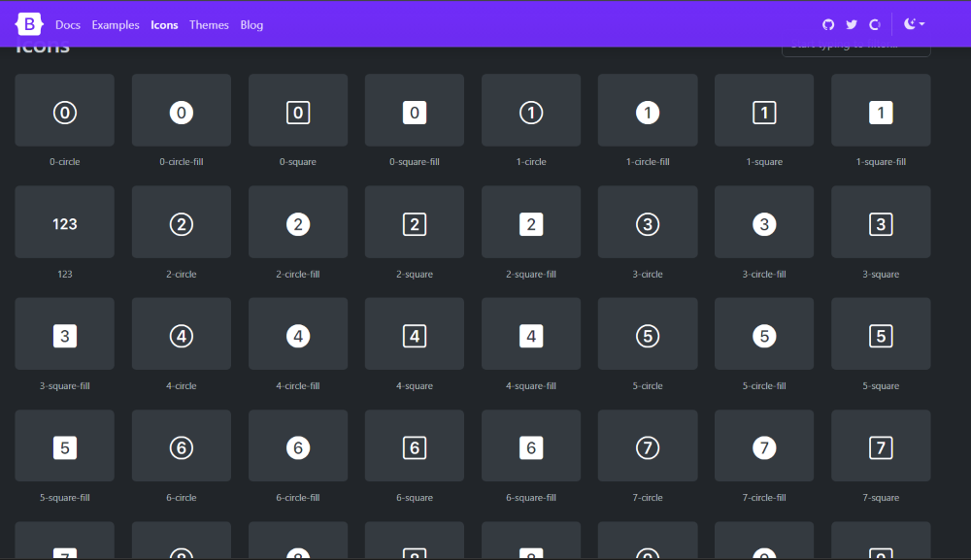Click the '7-circle-fill' label text

764,498
